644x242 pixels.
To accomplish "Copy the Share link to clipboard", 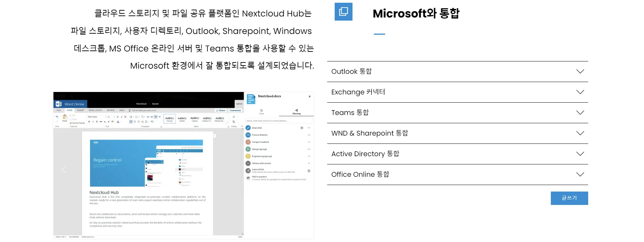I will click(302, 128).
